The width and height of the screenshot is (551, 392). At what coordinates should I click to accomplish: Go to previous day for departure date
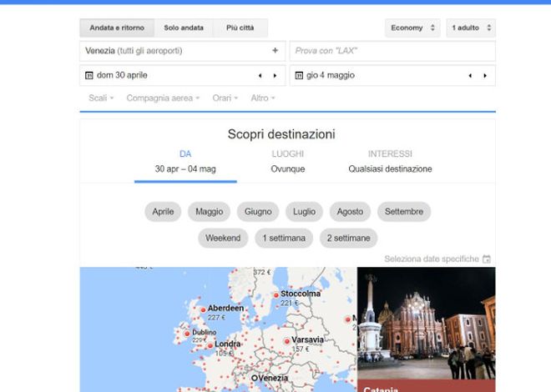260,75
